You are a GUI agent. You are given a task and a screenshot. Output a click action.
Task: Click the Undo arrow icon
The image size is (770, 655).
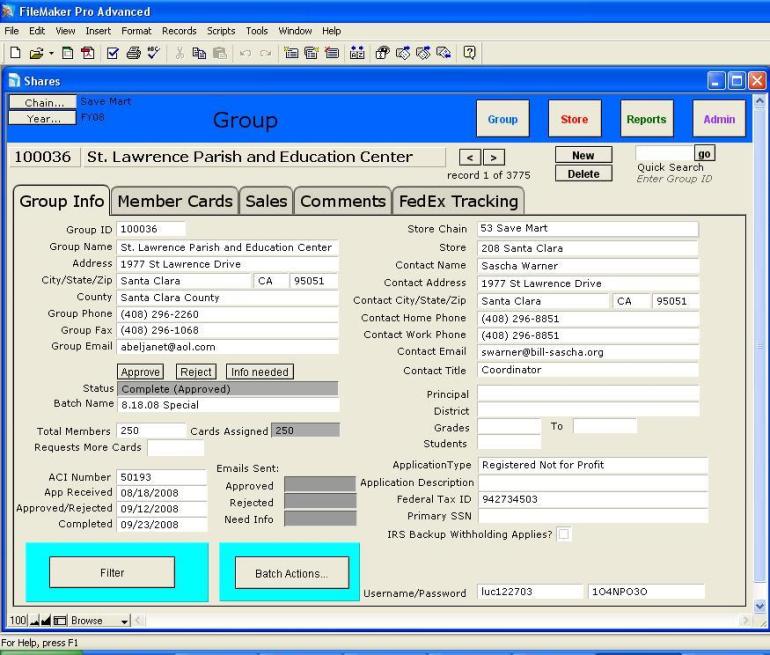[x=246, y=53]
